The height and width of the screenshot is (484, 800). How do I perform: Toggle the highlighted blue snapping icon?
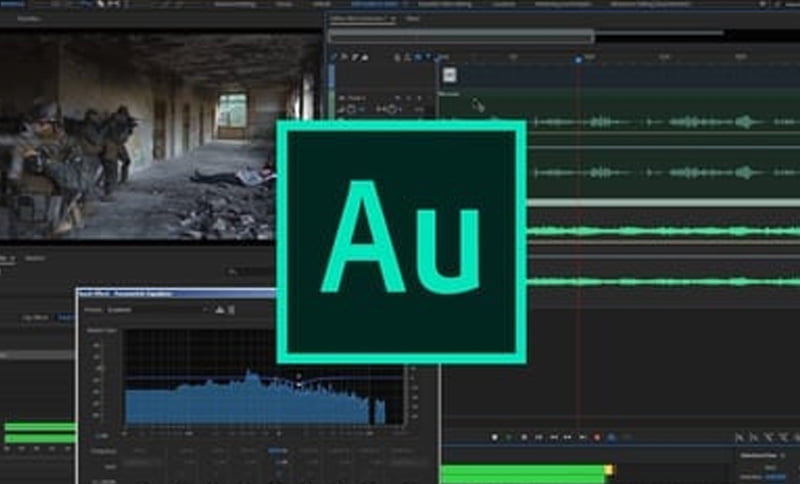tap(418, 58)
